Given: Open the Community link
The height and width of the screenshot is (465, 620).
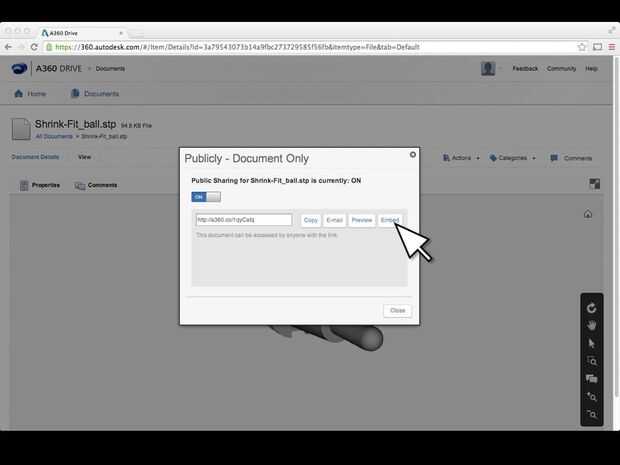Looking at the screenshot, I should (561, 68).
